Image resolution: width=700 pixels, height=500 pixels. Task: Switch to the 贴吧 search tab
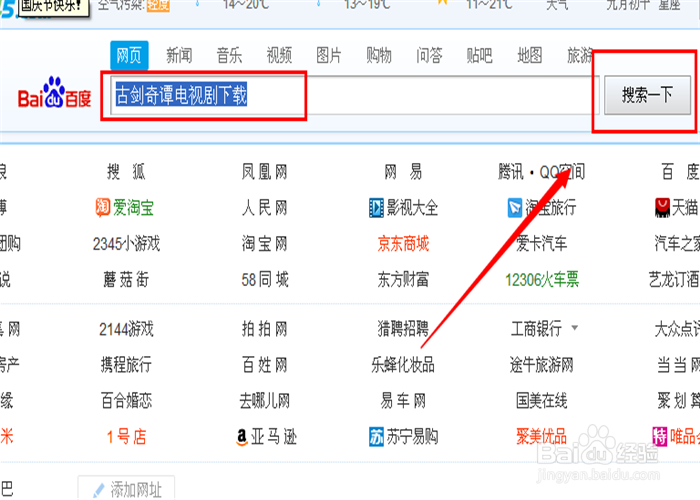(479, 56)
